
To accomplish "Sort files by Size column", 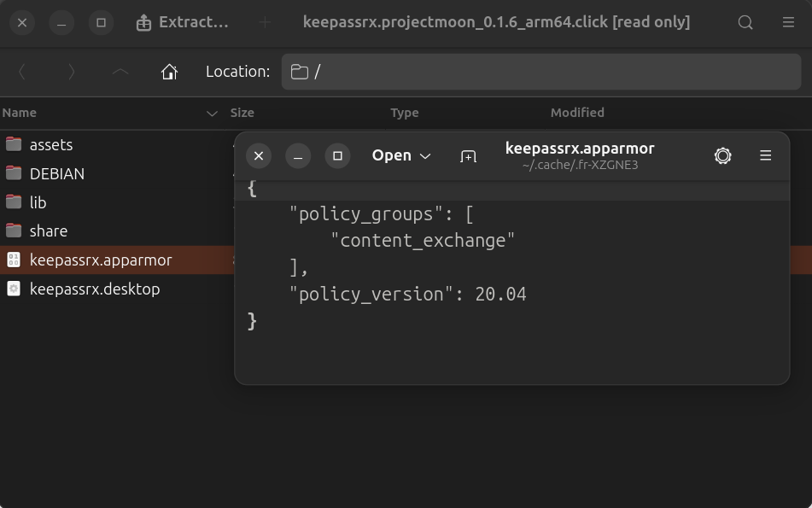I will (242, 113).
